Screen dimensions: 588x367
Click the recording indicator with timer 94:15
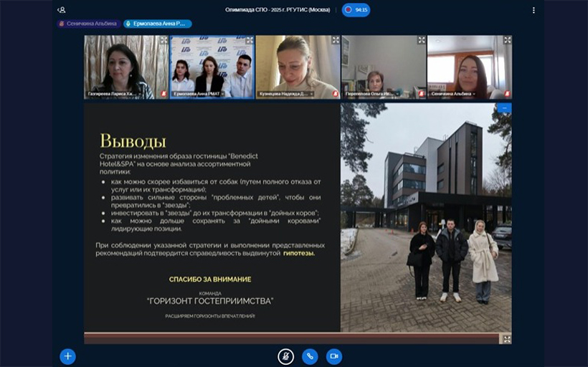(356, 10)
